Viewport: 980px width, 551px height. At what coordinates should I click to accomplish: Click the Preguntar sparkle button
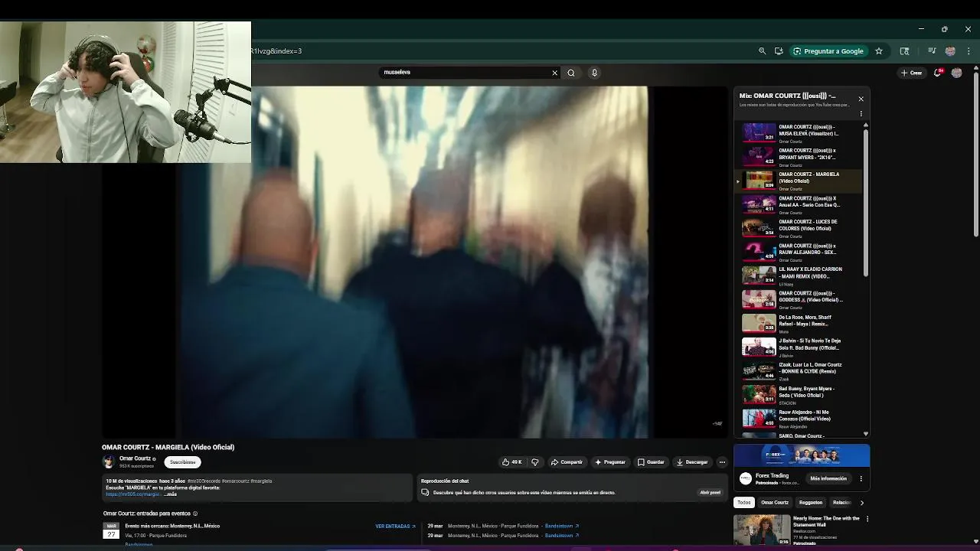click(610, 462)
